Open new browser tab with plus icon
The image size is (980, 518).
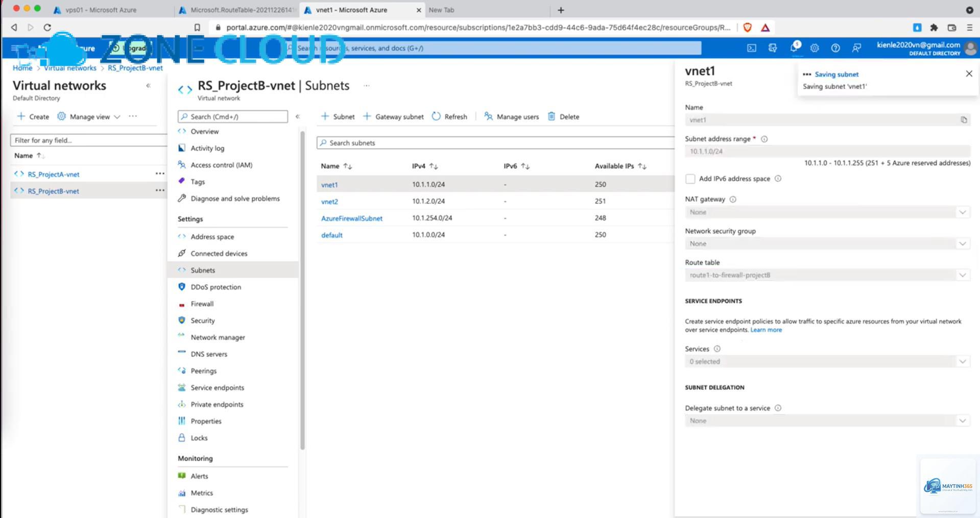click(561, 10)
